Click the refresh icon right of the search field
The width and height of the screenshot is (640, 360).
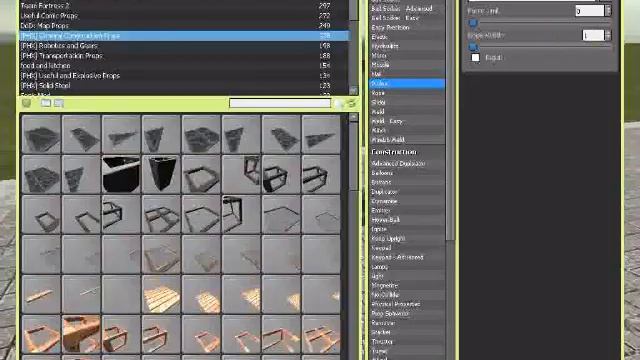(352, 104)
